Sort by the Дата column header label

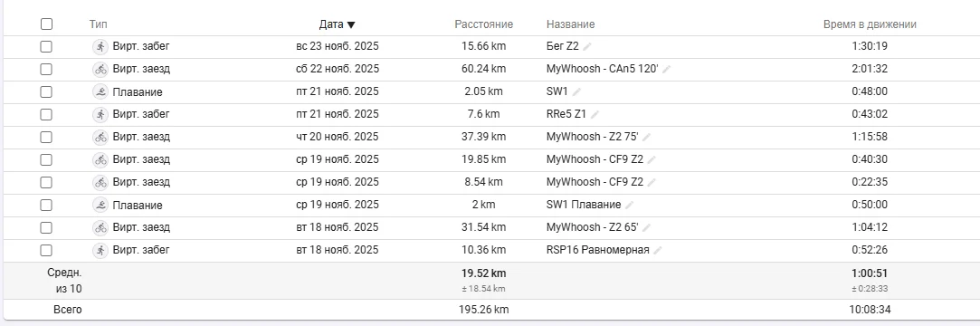[330, 24]
